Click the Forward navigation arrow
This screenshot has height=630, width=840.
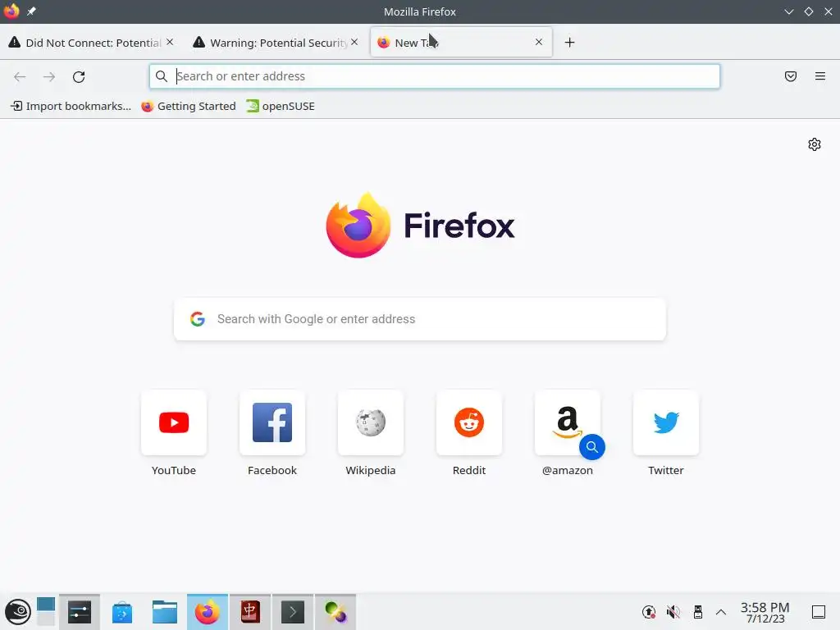(x=49, y=76)
